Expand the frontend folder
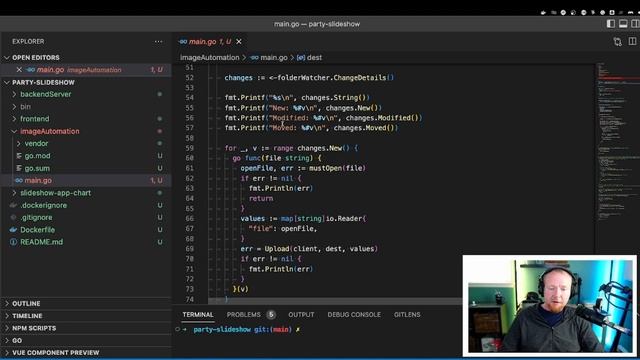 click(35, 119)
